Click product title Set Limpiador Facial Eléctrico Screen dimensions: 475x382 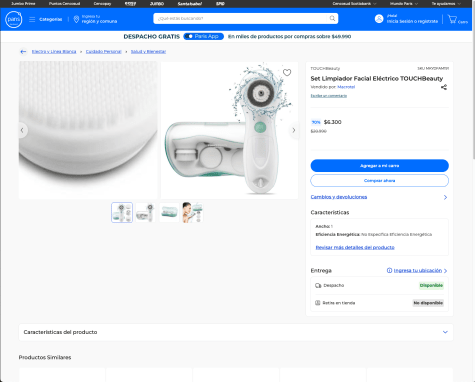point(377,79)
